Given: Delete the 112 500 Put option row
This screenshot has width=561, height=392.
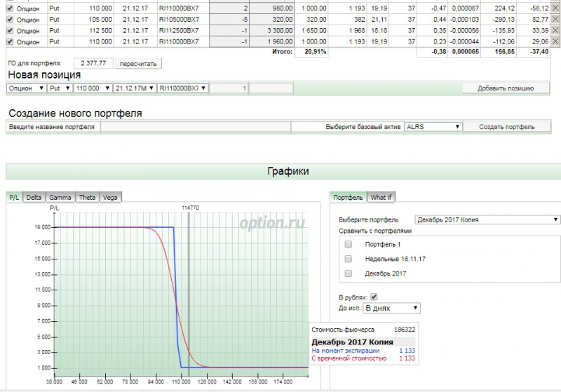Looking at the screenshot, I should click(555, 31).
